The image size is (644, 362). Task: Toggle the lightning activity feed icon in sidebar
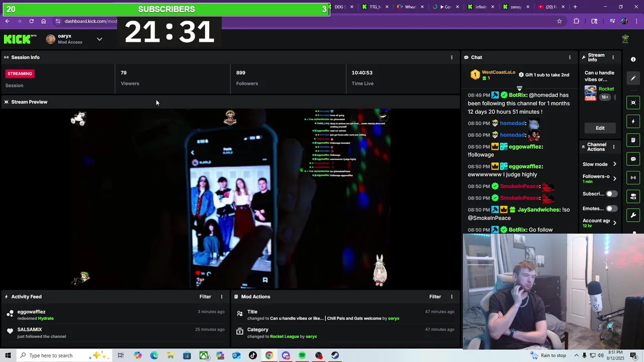633,121
